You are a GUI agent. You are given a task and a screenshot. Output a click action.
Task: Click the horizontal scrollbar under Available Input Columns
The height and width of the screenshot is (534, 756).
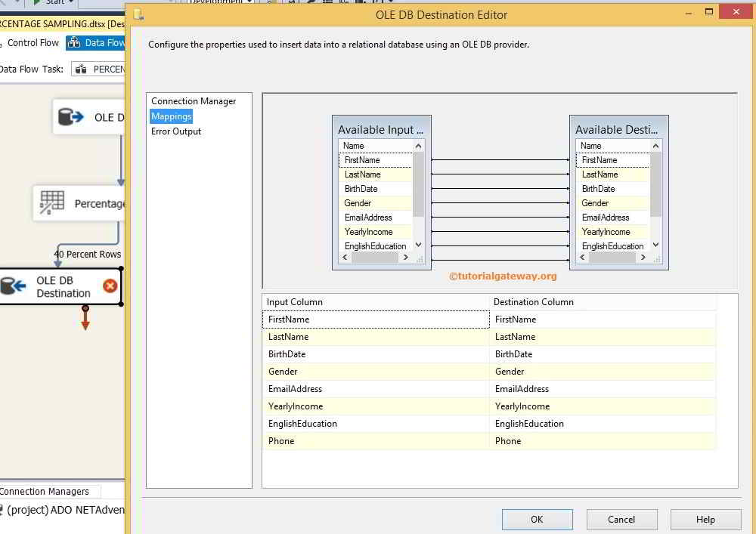(x=376, y=258)
